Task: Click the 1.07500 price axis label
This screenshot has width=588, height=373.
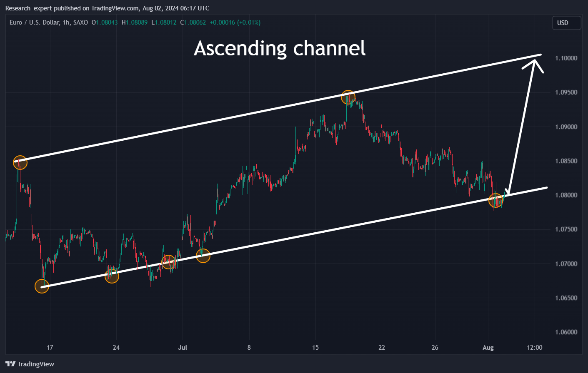Action: click(566, 229)
